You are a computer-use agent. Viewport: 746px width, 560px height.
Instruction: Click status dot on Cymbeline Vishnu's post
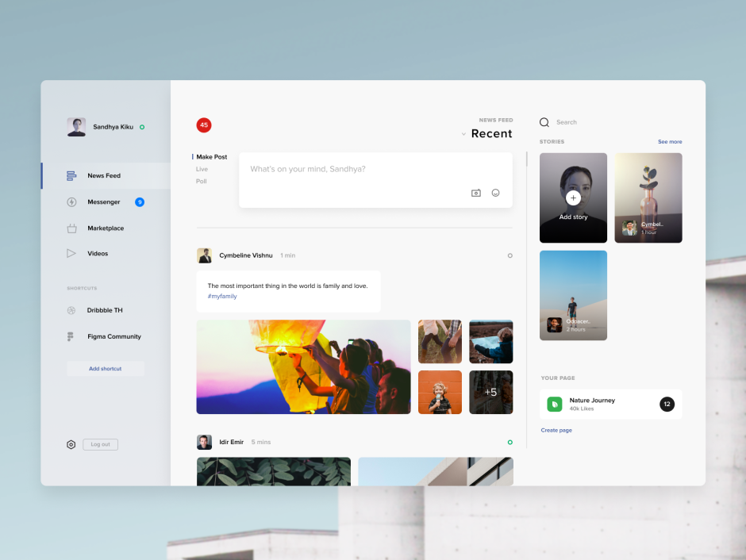(510, 255)
